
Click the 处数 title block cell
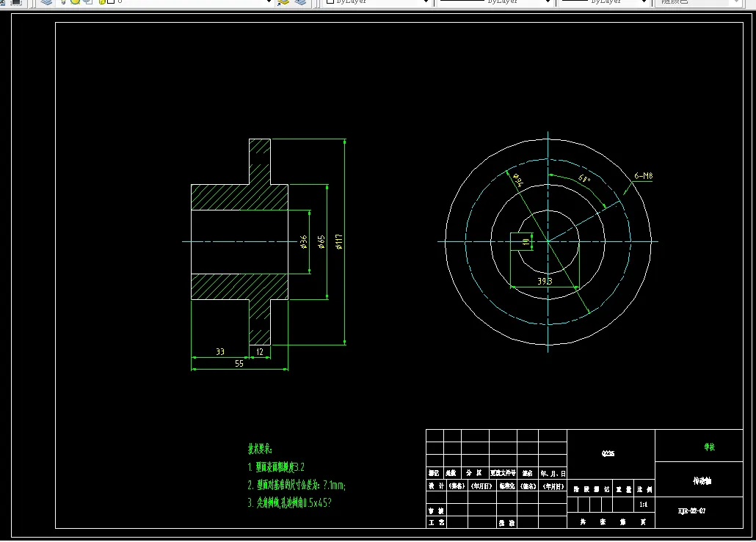(x=451, y=473)
